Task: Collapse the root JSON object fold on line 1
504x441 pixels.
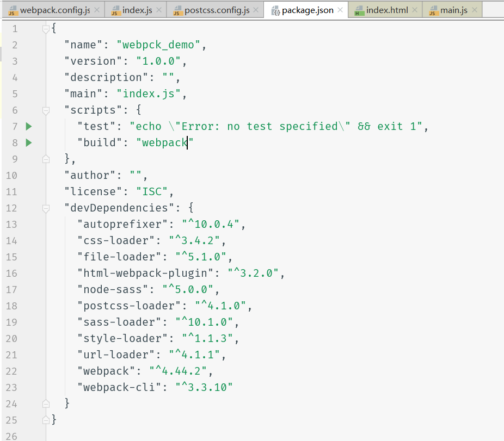Action: [x=46, y=29]
